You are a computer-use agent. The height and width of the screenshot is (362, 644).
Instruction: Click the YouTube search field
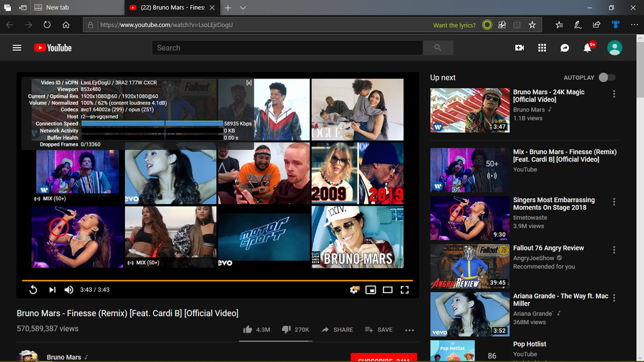(288, 48)
